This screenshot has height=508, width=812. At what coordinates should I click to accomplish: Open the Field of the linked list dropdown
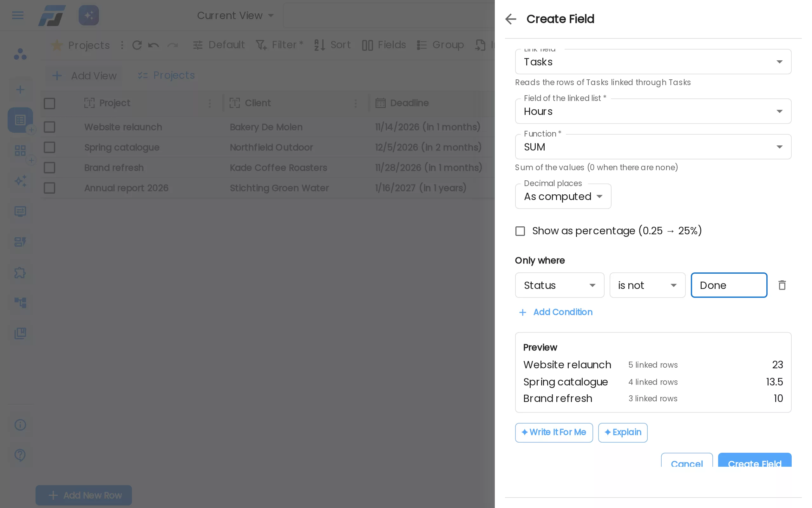pos(653,111)
